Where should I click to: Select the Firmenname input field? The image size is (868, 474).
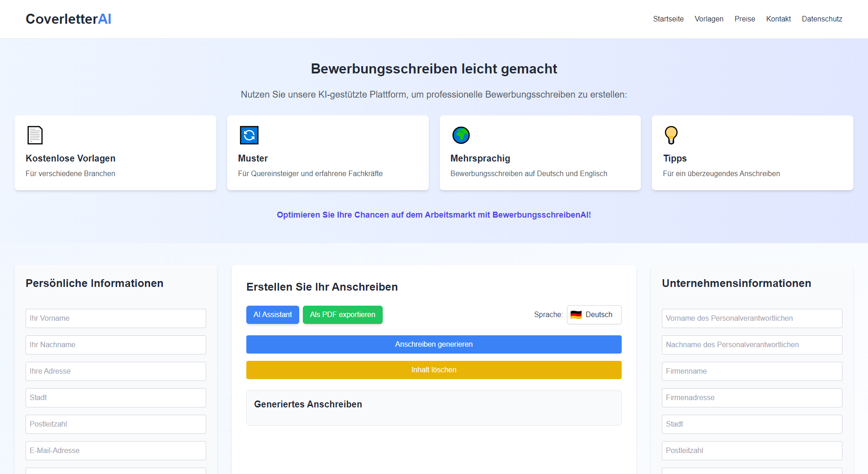752,371
